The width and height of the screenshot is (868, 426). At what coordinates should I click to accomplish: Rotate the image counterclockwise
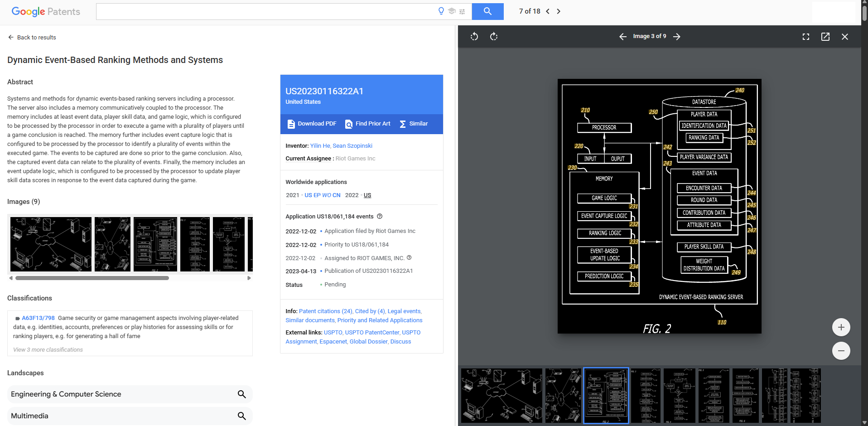[x=474, y=36]
